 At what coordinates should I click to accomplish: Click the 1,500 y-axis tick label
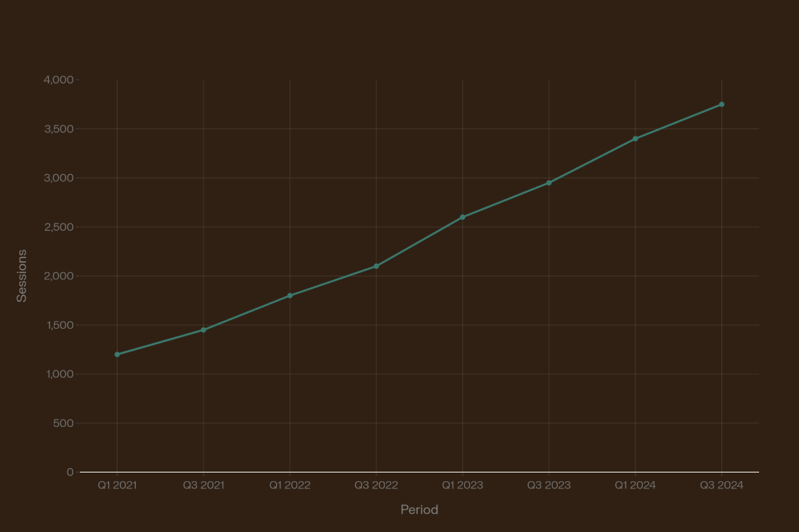click(x=59, y=325)
